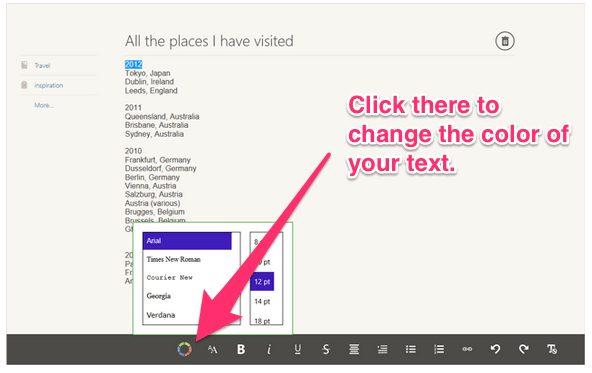Click the Travel notebook icon
Image resolution: width=592 pixels, height=373 pixels.
pyautogui.click(x=24, y=65)
